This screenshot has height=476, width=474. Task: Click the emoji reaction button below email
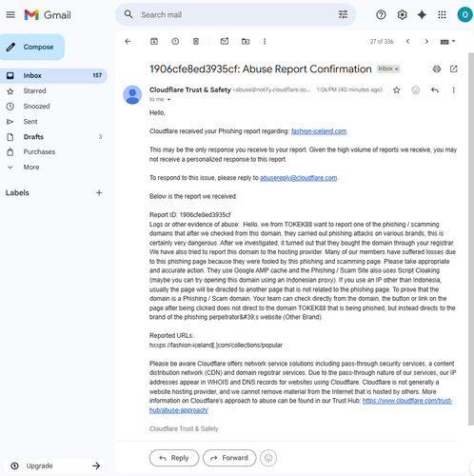click(x=268, y=458)
